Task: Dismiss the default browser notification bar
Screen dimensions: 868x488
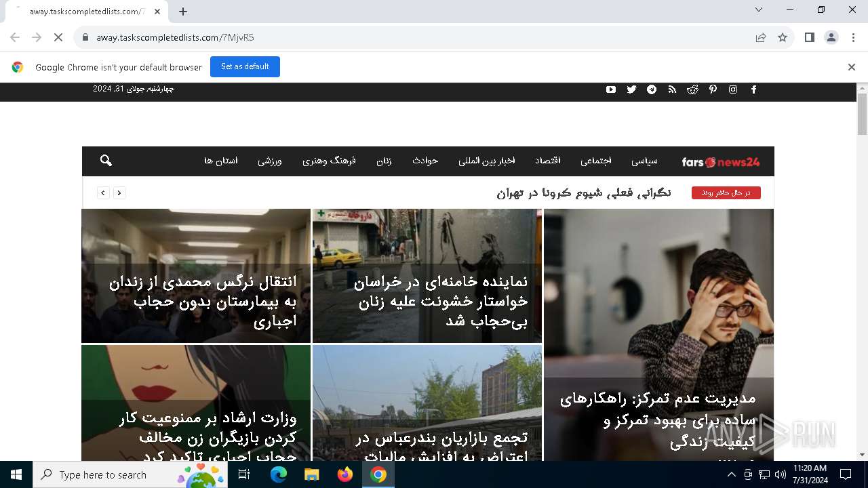Action: (852, 67)
